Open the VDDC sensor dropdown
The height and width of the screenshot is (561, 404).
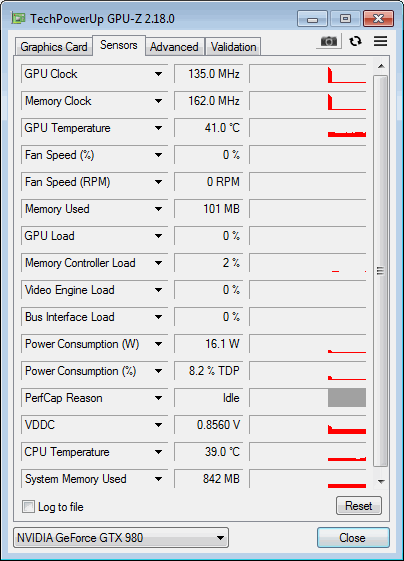coord(158,425)
